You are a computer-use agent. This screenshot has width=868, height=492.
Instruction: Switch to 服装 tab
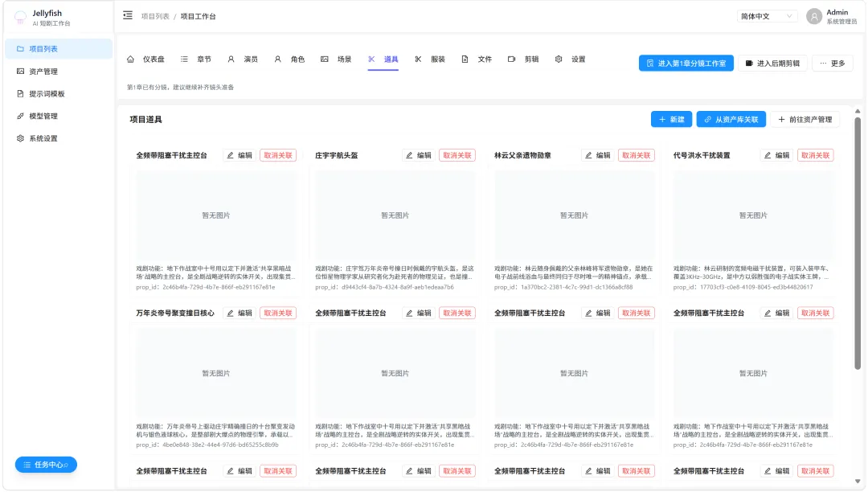430,59
